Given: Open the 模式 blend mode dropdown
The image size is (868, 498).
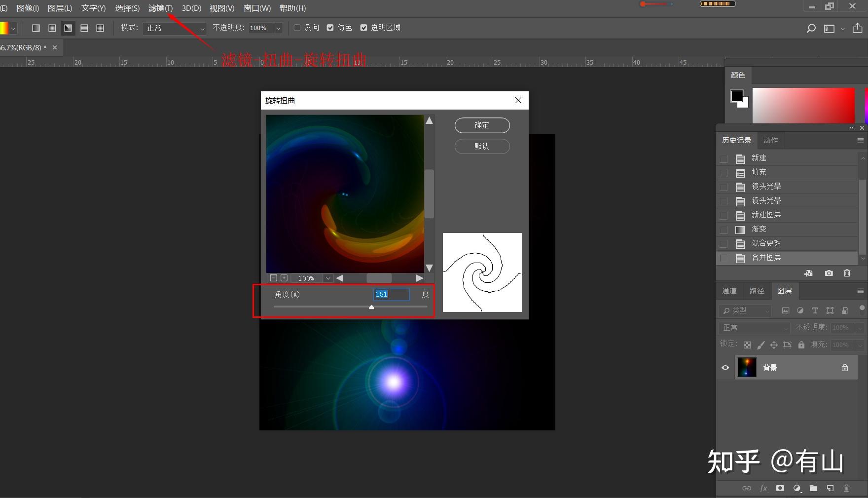Looking at the screenshot, I should click(x=175, y=28).
